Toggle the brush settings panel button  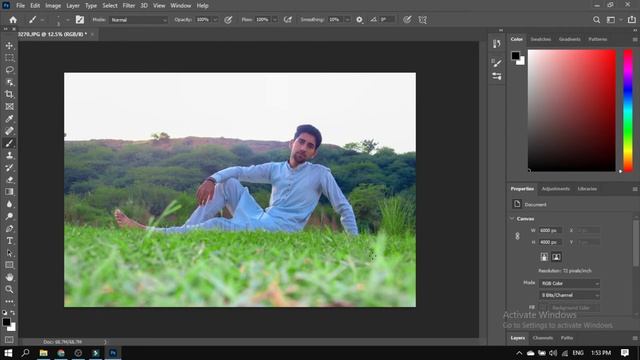click(x=80, y=20)
